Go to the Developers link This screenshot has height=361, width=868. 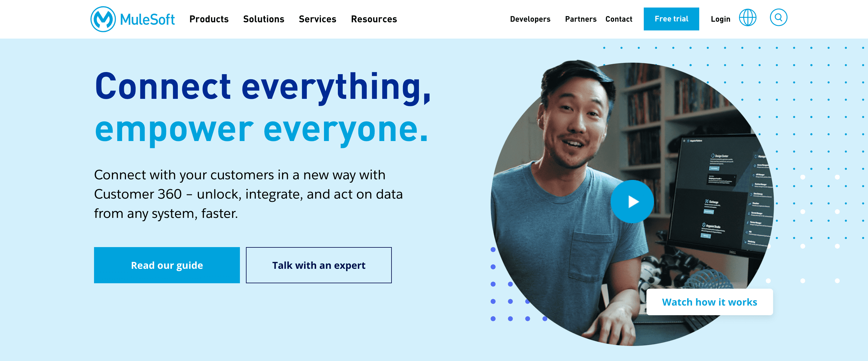tap(530, 19)
